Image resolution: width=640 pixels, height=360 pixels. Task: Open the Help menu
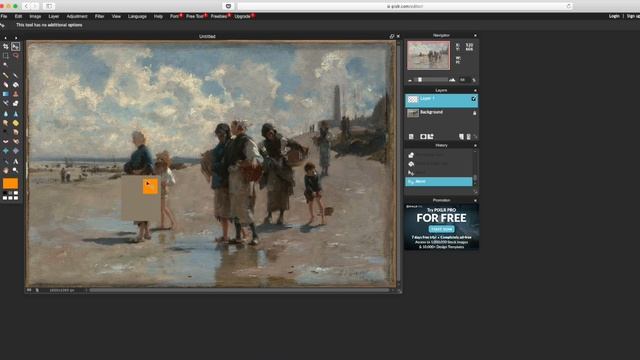tap(158, 16)
